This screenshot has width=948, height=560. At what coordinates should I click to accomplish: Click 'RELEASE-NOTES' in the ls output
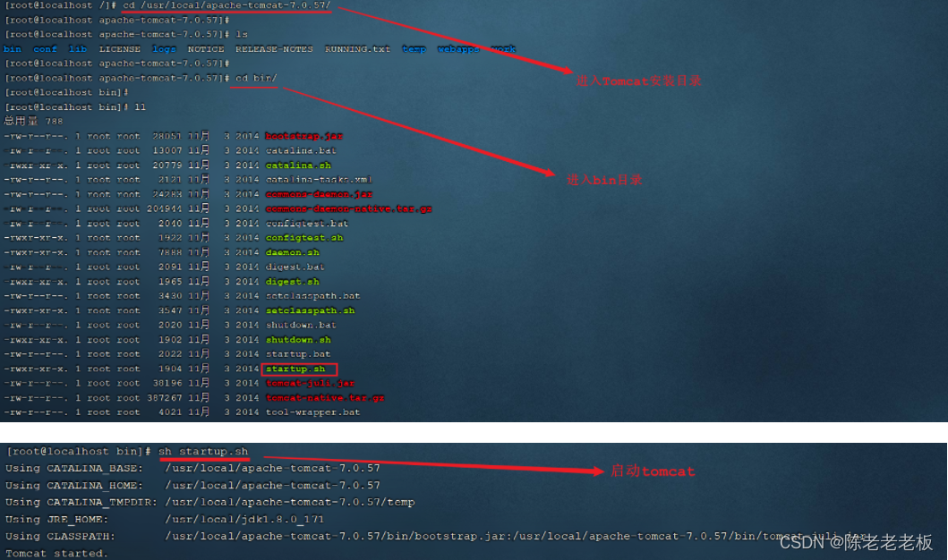click(274, 49)
